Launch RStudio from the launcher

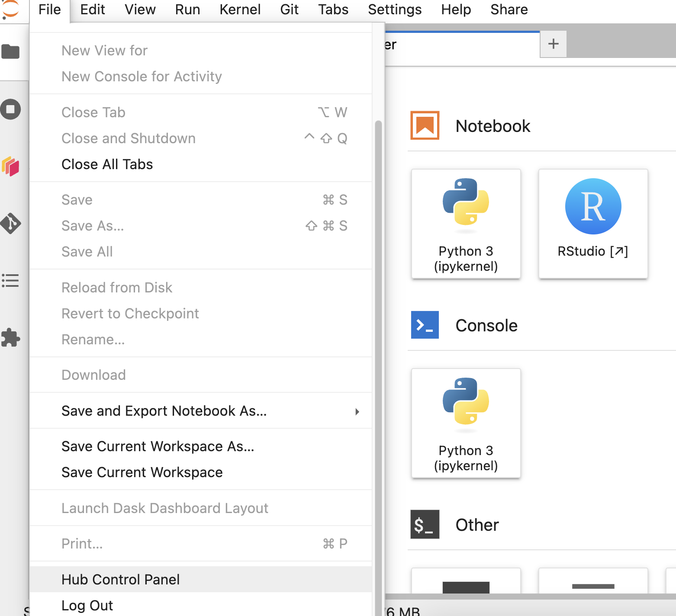pyautogui.click(x=592, y=224)
